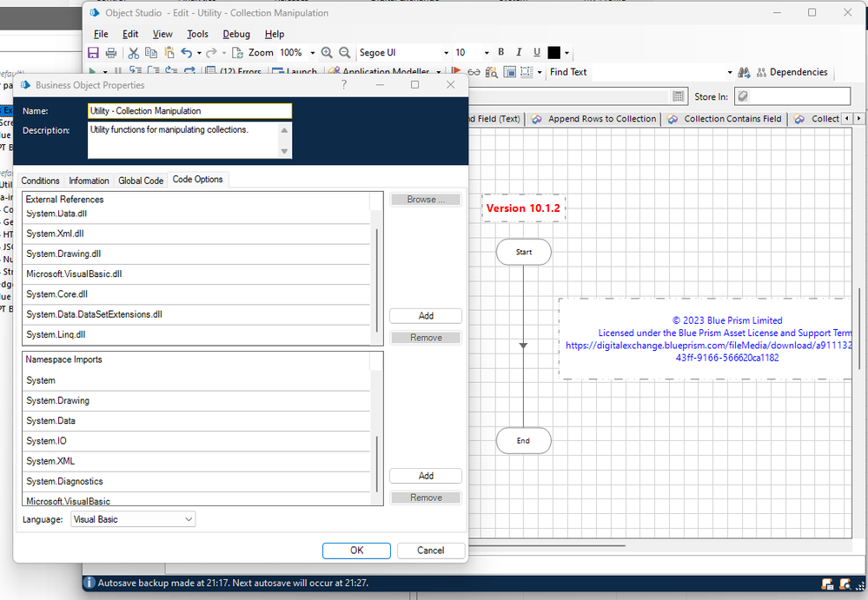868x600 pixels.
Task: Toggle Bold text formatting
Action: (500, 53)
